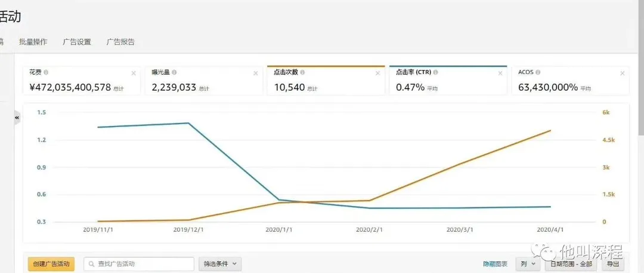644x273 pixels.
Task: Click the 2019/11/1 axis label
Action: 98,230
